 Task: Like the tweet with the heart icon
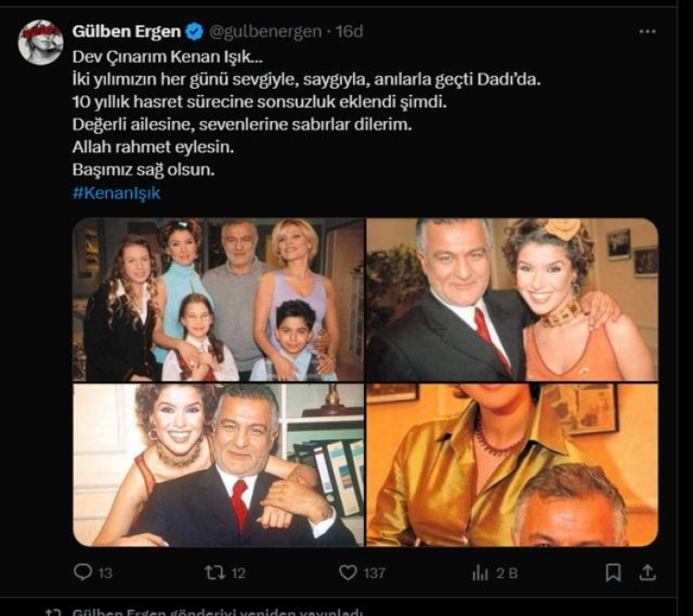click(347, 573)
